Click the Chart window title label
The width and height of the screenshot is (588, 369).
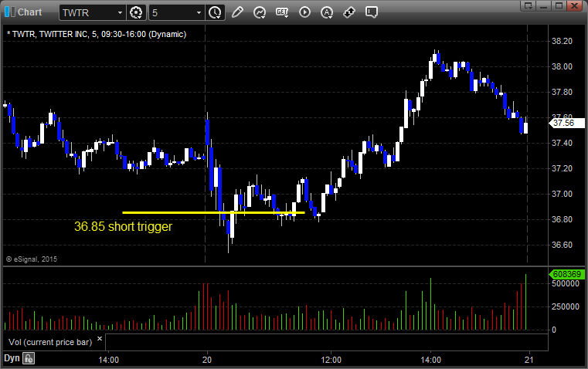tap(29, 12)
